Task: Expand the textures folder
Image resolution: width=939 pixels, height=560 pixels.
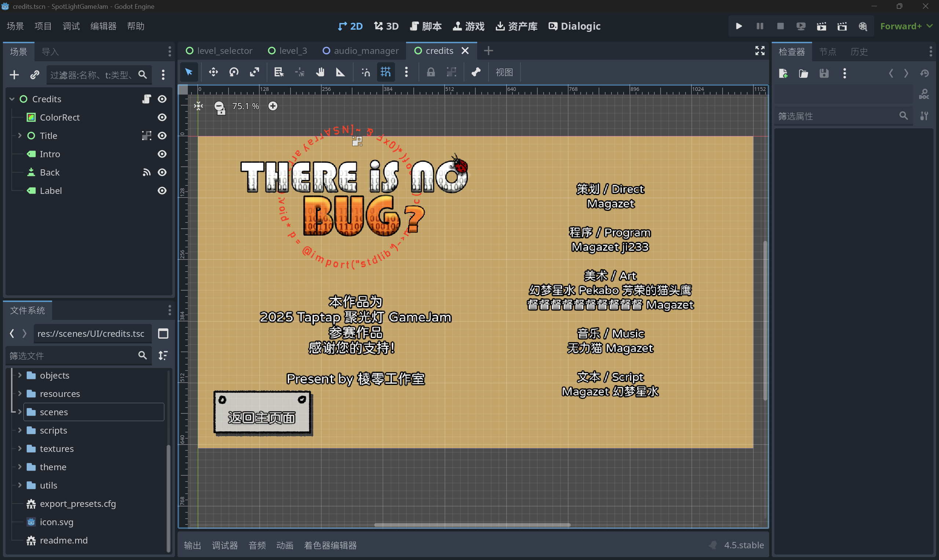Action: click(20, 448)
